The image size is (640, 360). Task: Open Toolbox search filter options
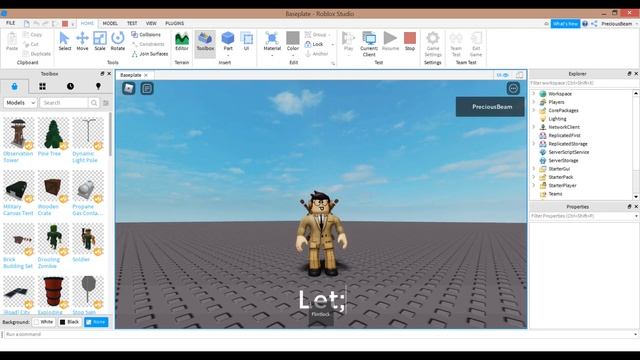(106, 103)
